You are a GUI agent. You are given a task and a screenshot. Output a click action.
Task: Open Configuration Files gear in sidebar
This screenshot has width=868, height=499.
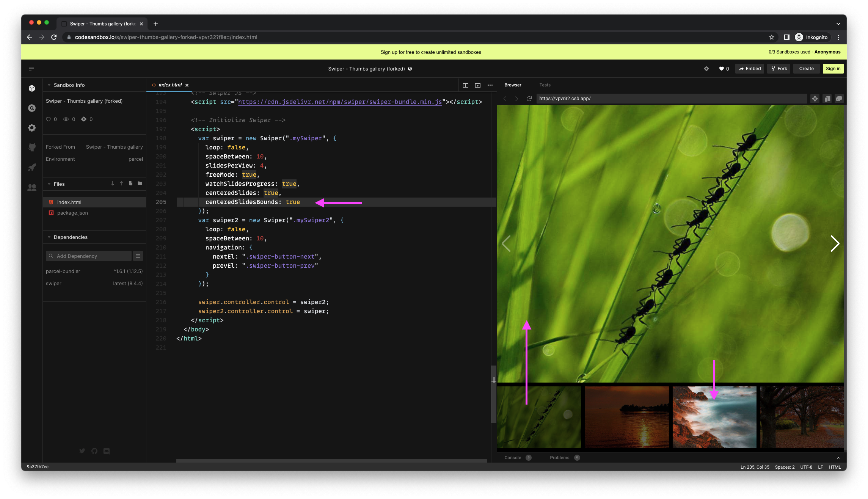click(x=32, y=128)
